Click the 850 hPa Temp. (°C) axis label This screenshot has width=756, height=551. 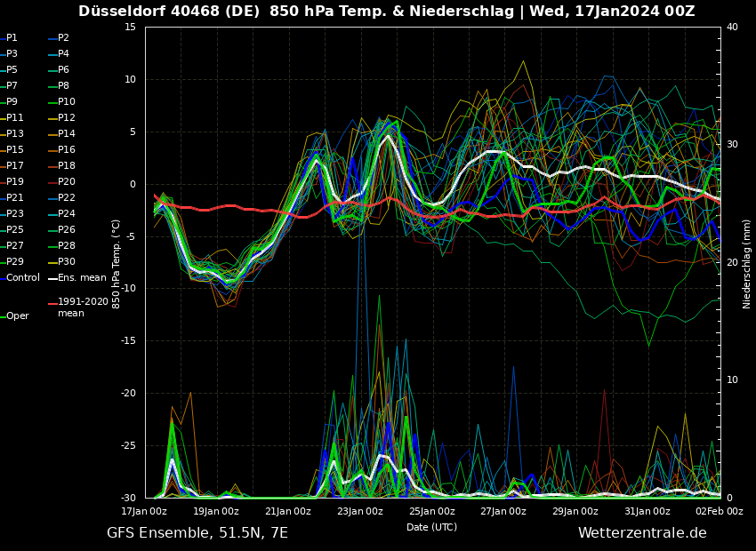coord(117,263)
